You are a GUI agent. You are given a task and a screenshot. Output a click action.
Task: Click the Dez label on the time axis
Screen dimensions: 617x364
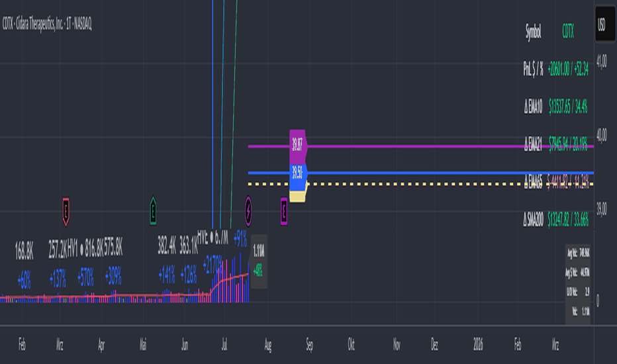pyautogui.click(x=434, y=345)
